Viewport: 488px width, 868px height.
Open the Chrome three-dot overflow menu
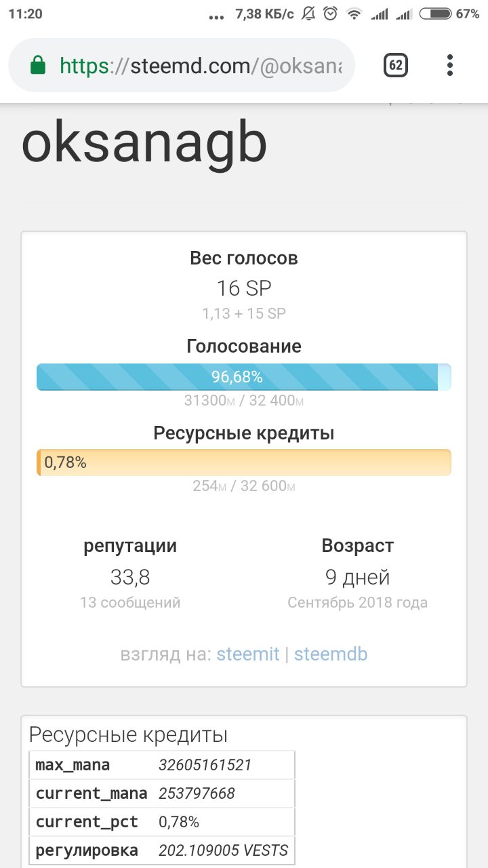(x=450, y=65)
